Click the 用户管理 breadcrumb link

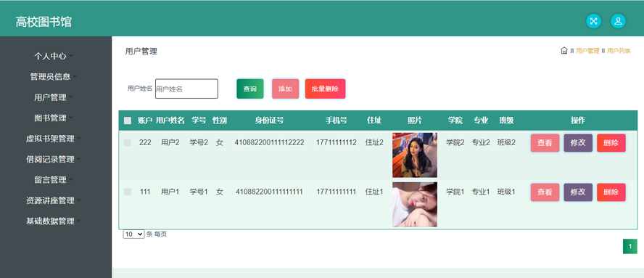[587, 51]
